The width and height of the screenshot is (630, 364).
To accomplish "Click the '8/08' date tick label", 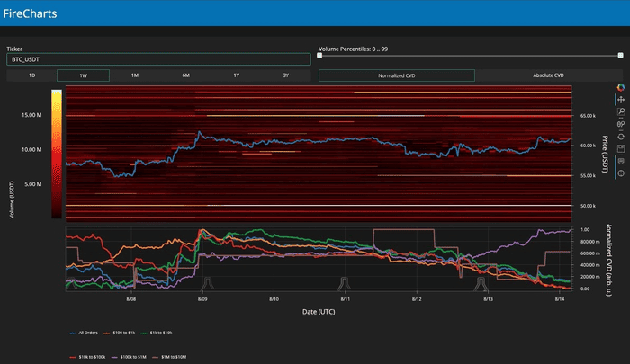I will tap(131, 299).
